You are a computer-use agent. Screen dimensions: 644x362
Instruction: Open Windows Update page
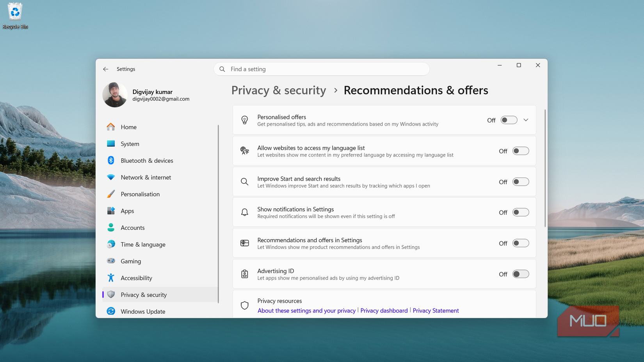tap(160, 311)
